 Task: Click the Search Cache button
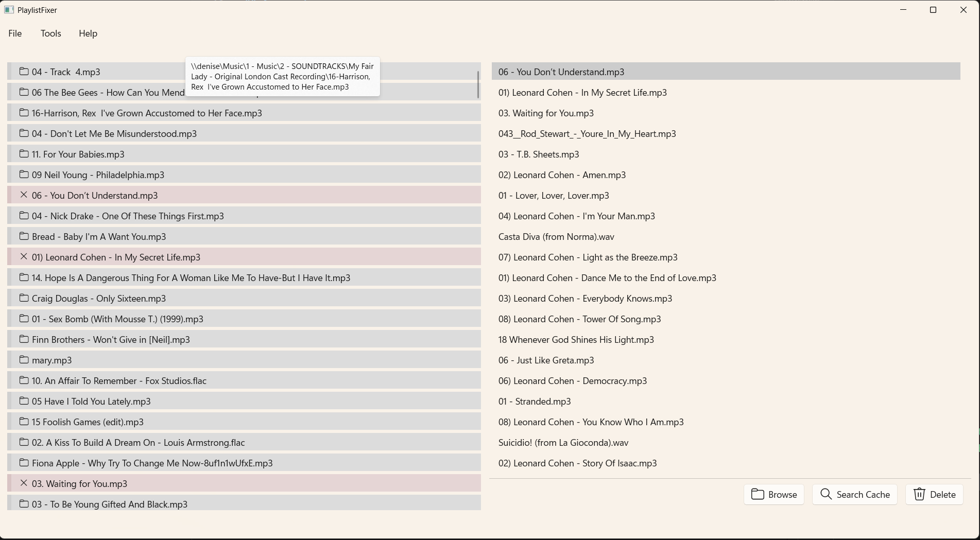tap(854, 495)
